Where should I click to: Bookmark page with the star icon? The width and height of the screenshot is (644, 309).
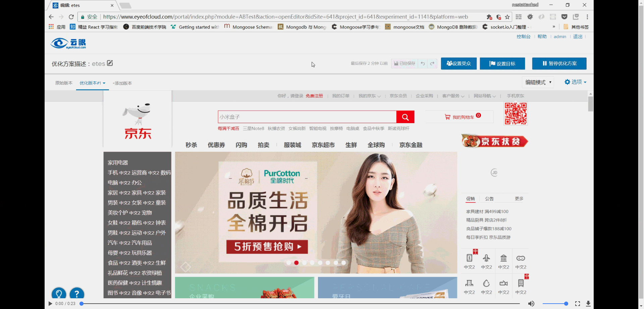click(507, 17)
